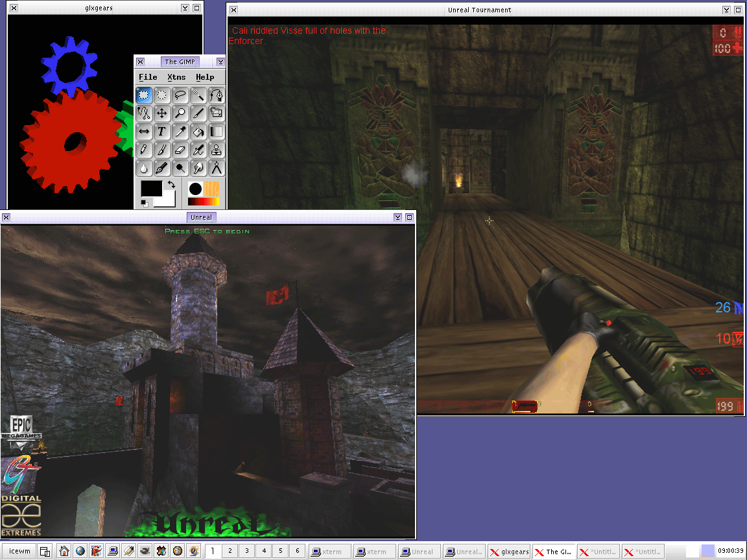The image size is (747, 560).
Task: Choose the Paintbrush tool
Action: click(162, 150)
